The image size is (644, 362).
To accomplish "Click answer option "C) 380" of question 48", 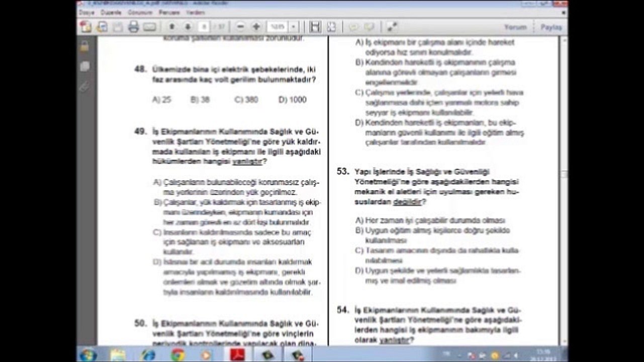I will tap(246, 100).
